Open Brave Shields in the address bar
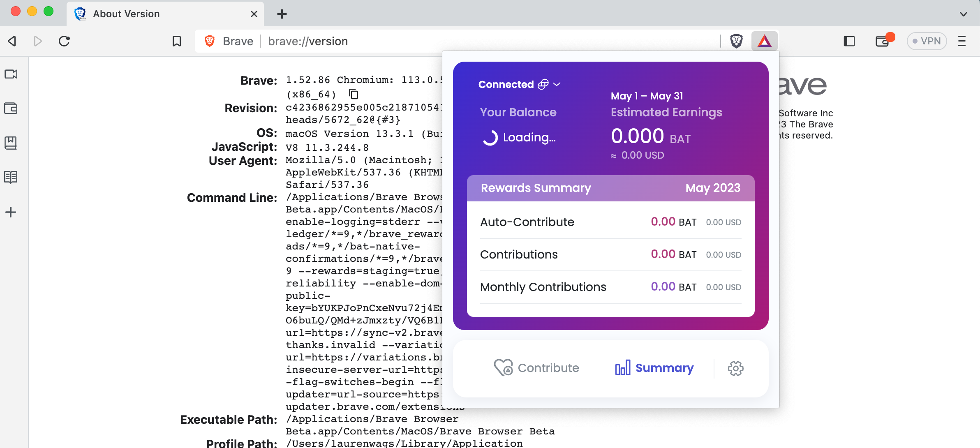 pyautogui.click(x=736, y=41)
